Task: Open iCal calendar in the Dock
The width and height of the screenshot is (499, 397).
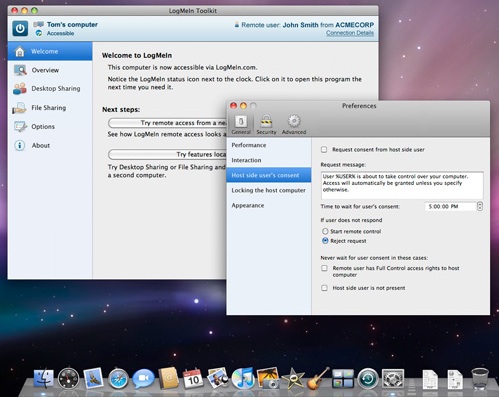Action: pos(193,378)
